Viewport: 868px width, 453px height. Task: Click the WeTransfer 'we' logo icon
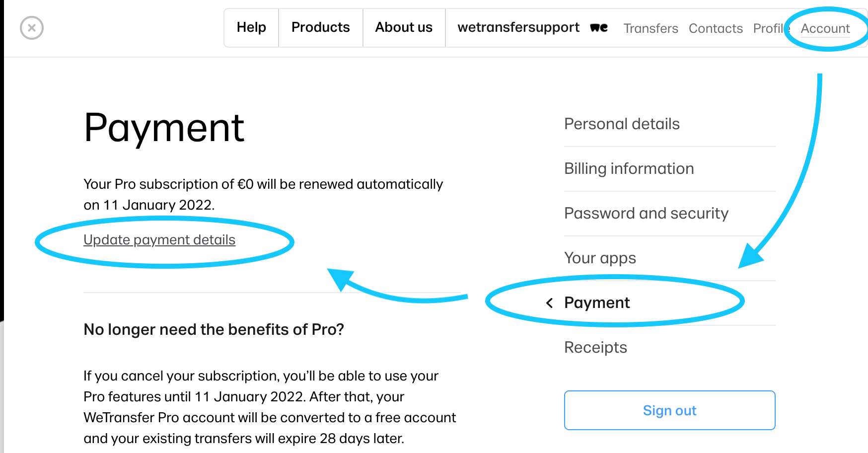[x=599, y=28]
